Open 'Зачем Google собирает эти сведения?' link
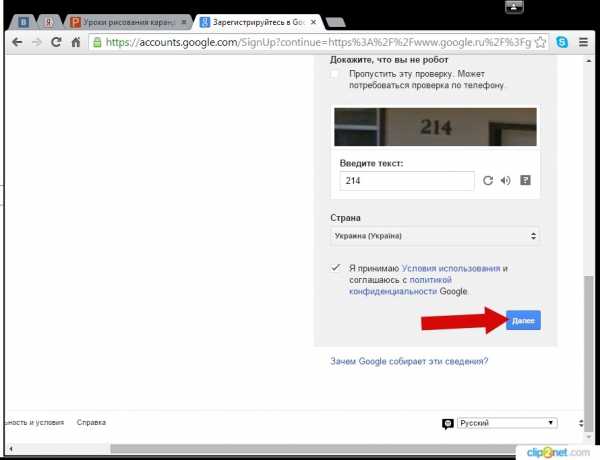Viewport: 600px width, 460px height. pos(409,361)
